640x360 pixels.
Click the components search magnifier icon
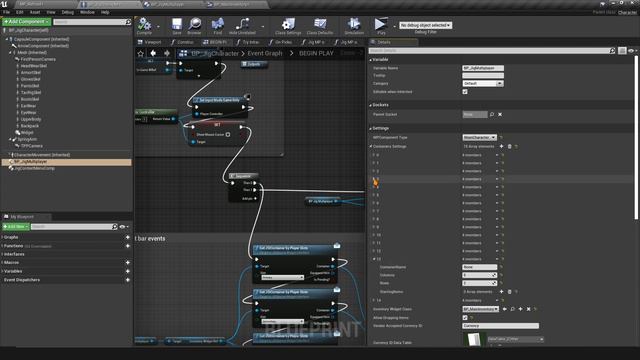coord(128,22)
